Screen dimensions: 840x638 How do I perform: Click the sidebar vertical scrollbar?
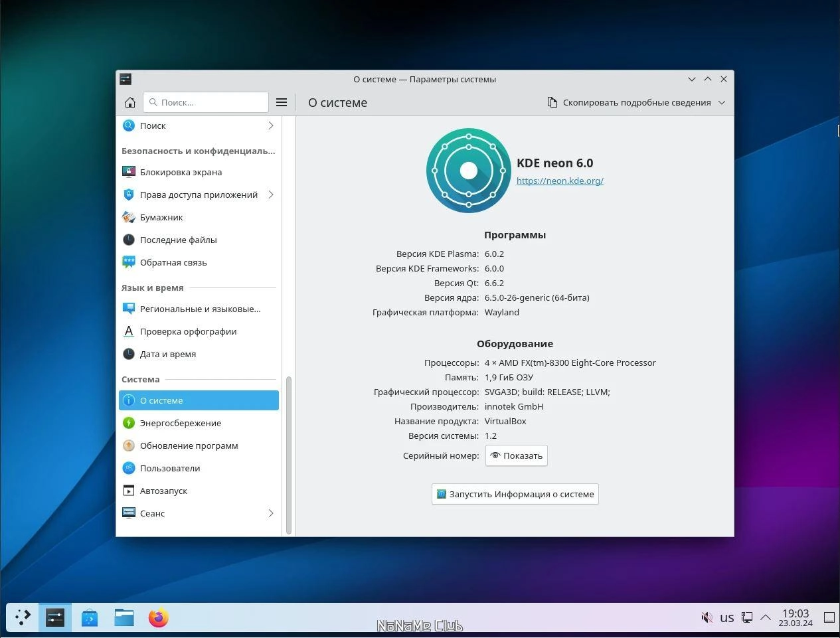[x=289, y=455]
